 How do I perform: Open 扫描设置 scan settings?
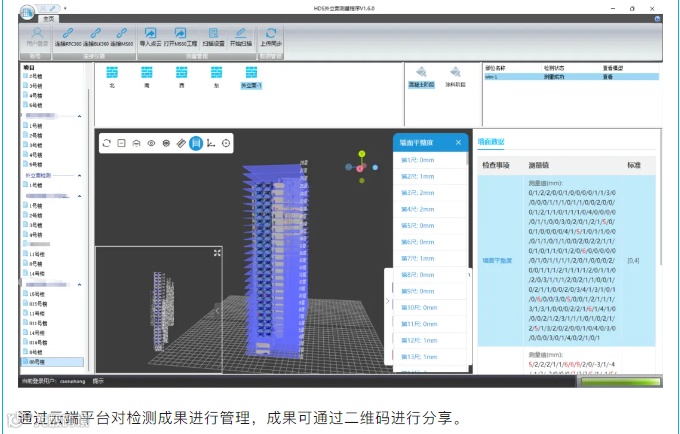pos(213,36)
